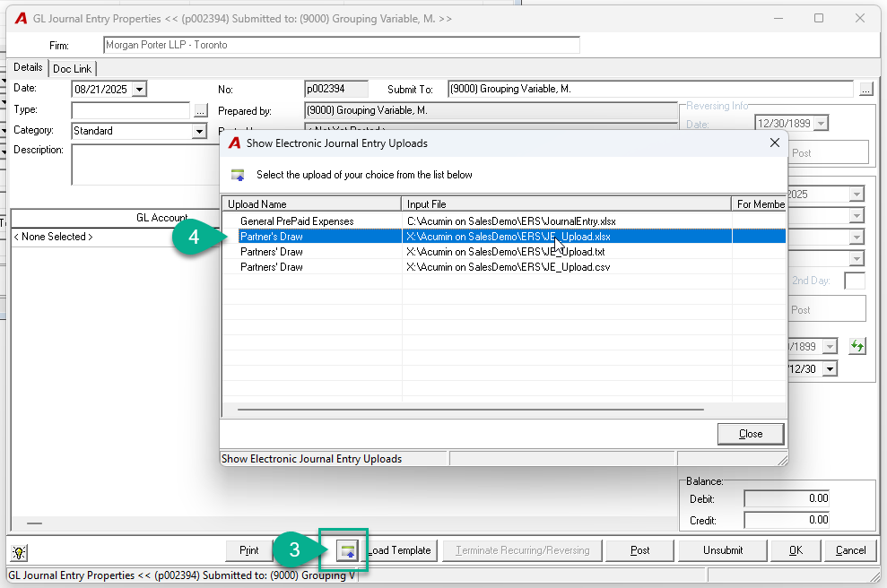Maximize the GL Journal Entry Properties window

(x=819, y=18)
